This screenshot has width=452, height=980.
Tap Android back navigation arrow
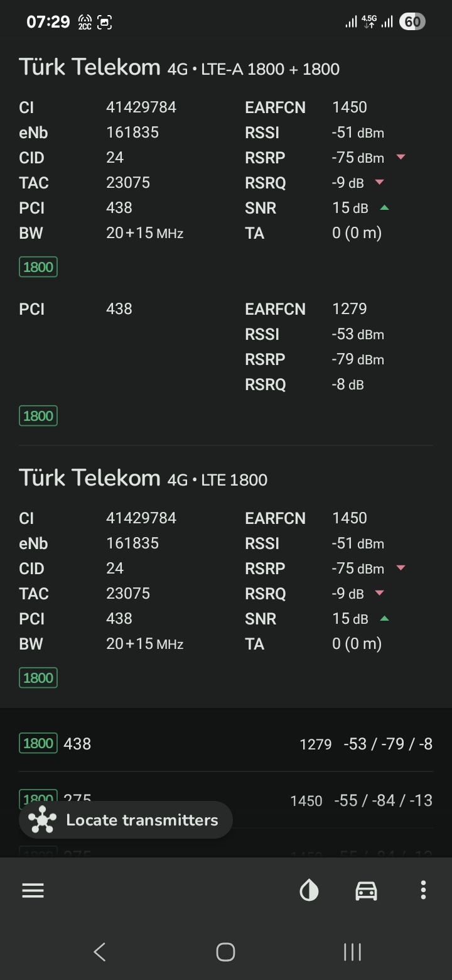(x=99, y=952)
